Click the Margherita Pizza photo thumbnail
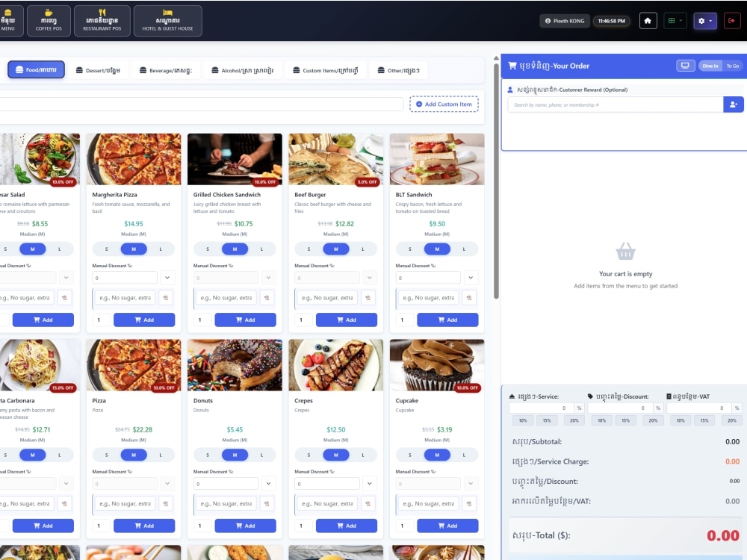The image size is (747, 560). [134, 159]
